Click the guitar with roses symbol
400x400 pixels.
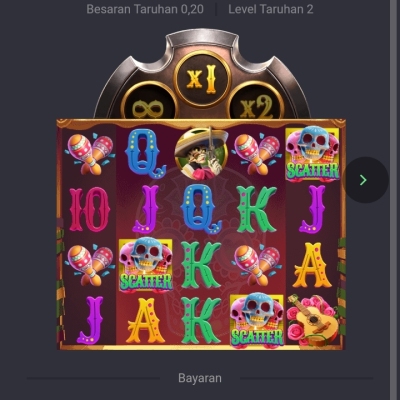click(312, 320)
